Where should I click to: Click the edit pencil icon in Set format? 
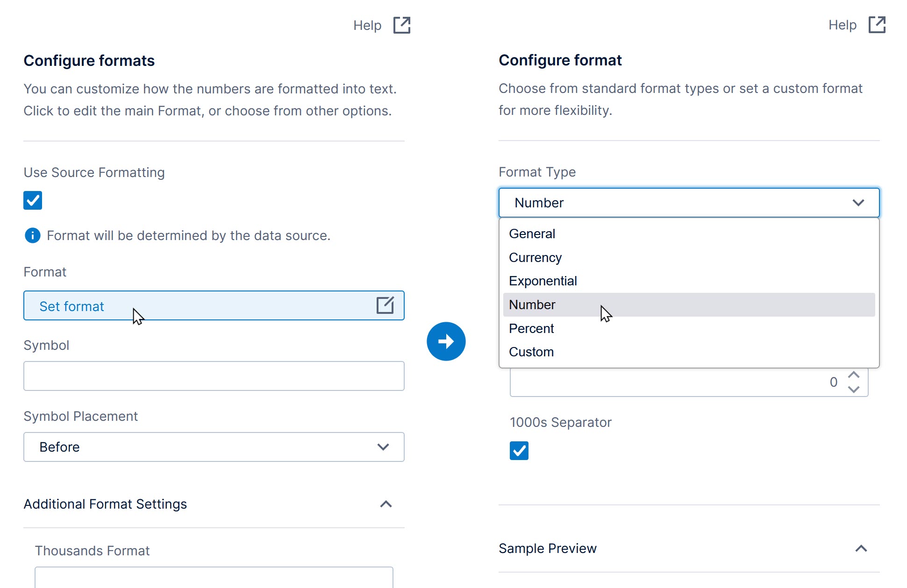[385, 305]
